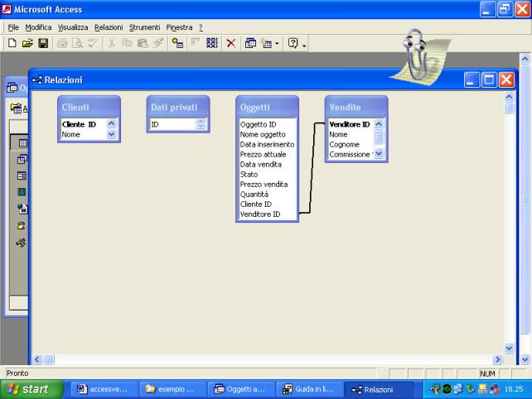Open the Visualizza menu
Image resolution: width=532 pixels, height=399 pixels.
tap(73, 27)
